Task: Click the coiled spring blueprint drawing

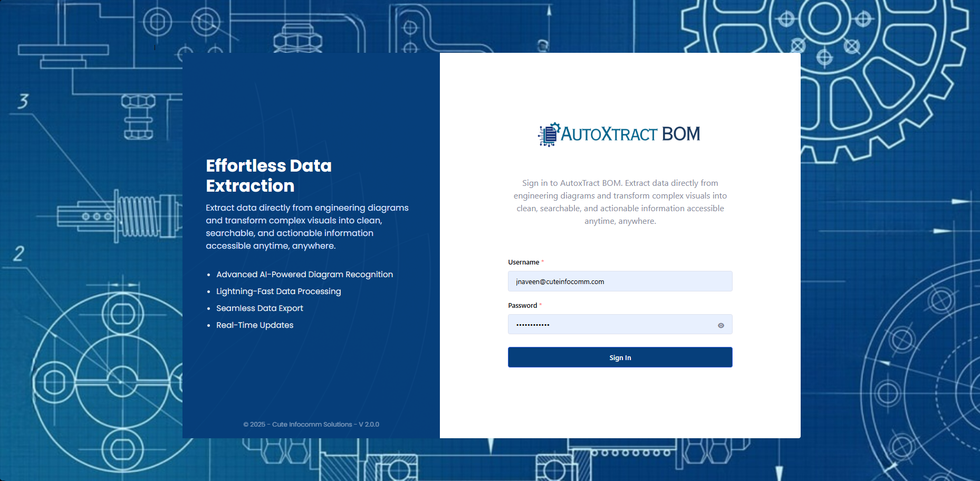Action: [138, 217]
